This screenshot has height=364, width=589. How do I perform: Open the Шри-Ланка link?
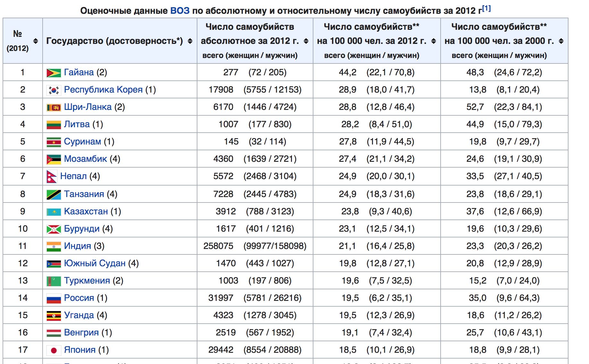tap(88, 107)
